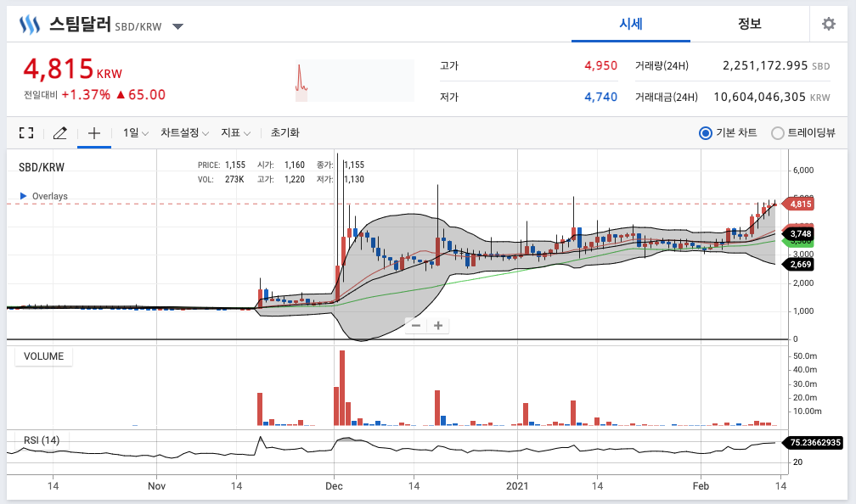The image size is (856, 504).
Task: Open the 지표 indicators dropdown
Action: pos(235,132)
